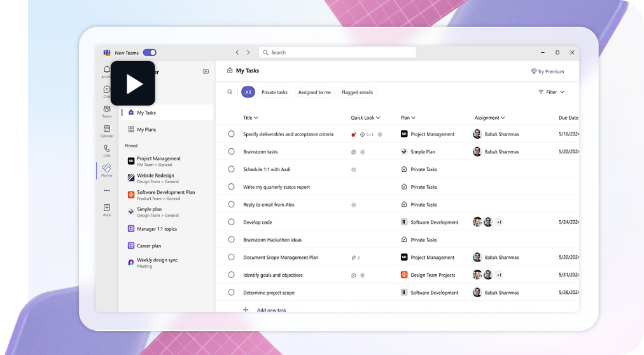This screenshot has height=355, width=644.
Task: Mark 'Determine project scope' complete
Action: [231, 293]
